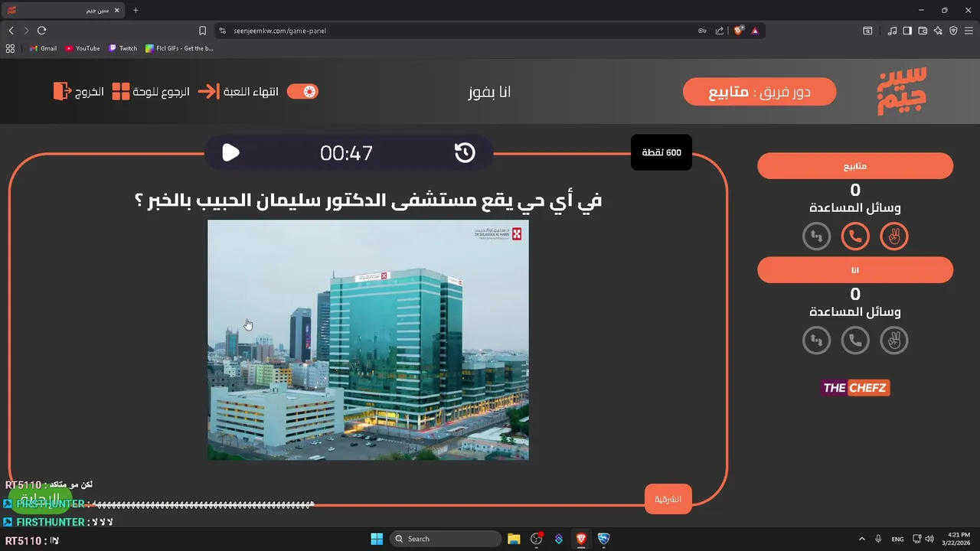Viewport: 980px width, 551px height.
Task: Click the 600 نقطة points badge
Action: coord(661,152)
